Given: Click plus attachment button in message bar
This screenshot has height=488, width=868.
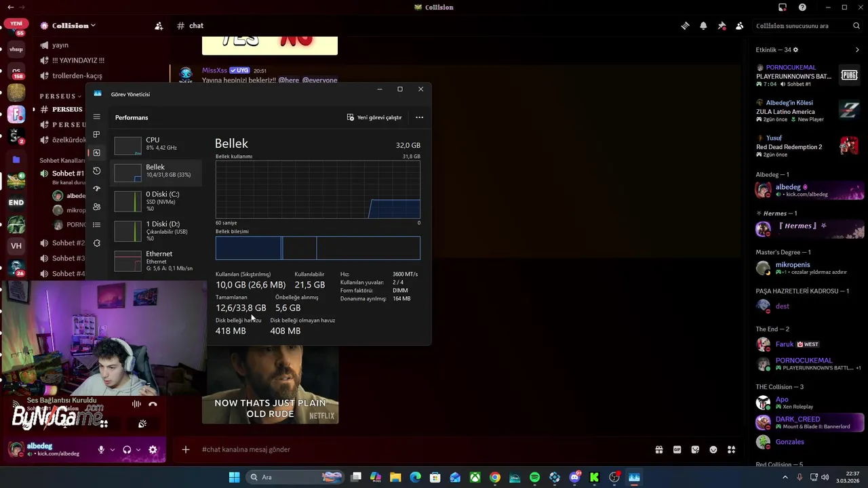Looking at the screenshot, I should pos(185,449).
